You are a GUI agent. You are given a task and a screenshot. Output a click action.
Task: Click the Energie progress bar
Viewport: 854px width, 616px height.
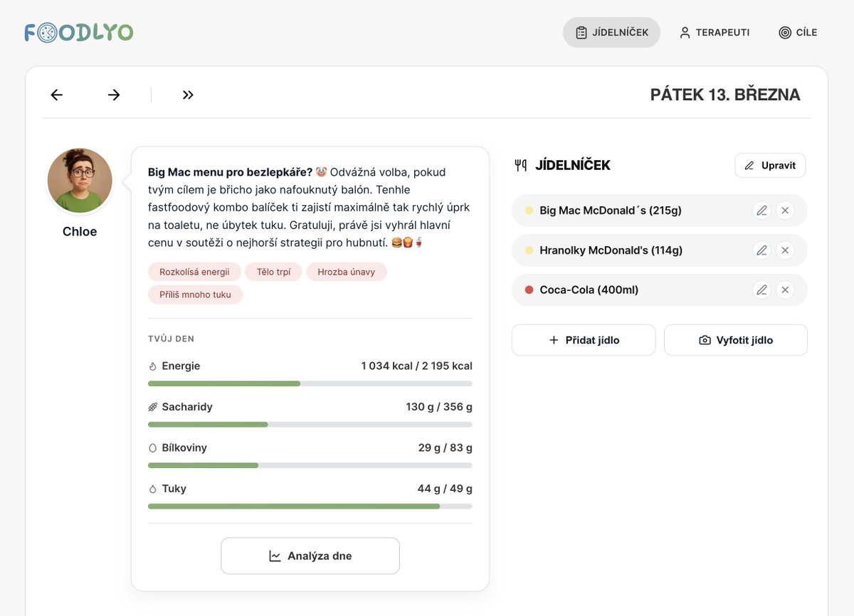click(x=310, y=383)
